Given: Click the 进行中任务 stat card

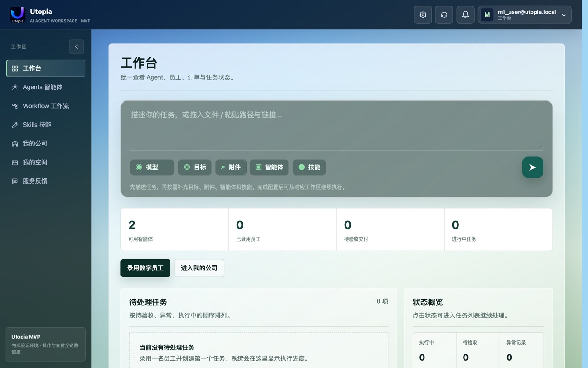Looking at the screenshot, I should tap(498, 230).
